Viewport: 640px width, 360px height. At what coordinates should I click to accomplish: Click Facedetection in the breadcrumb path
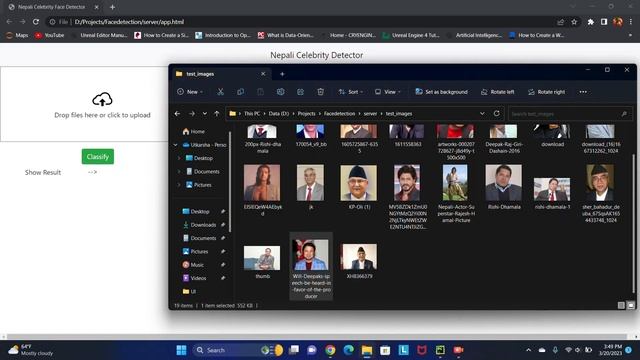coord(340,113)
